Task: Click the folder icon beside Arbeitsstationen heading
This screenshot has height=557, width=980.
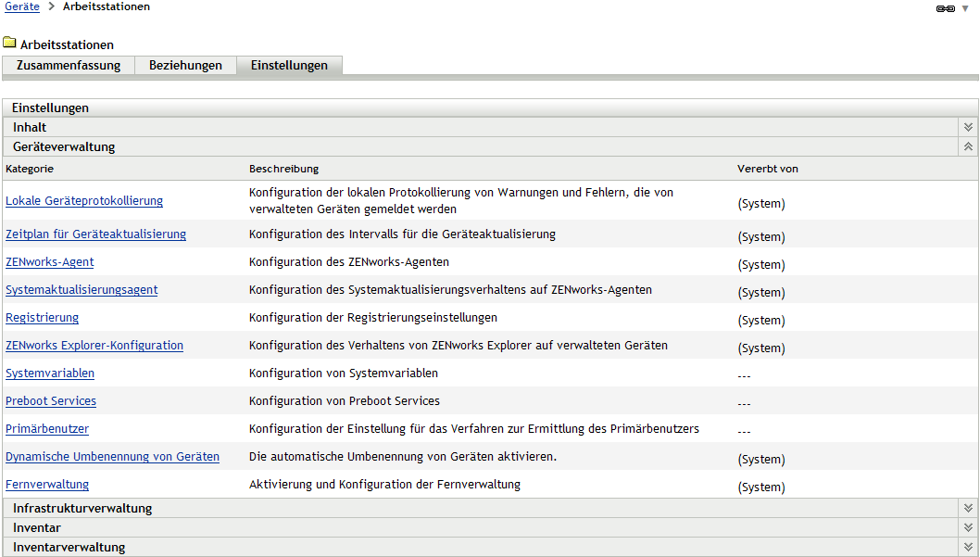Action: point(10,41)
